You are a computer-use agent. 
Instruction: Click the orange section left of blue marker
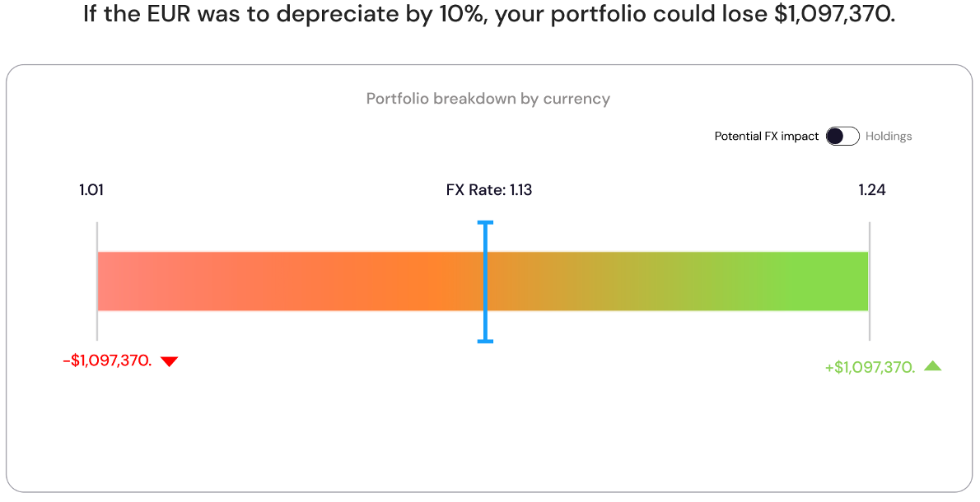pos(428,281)
